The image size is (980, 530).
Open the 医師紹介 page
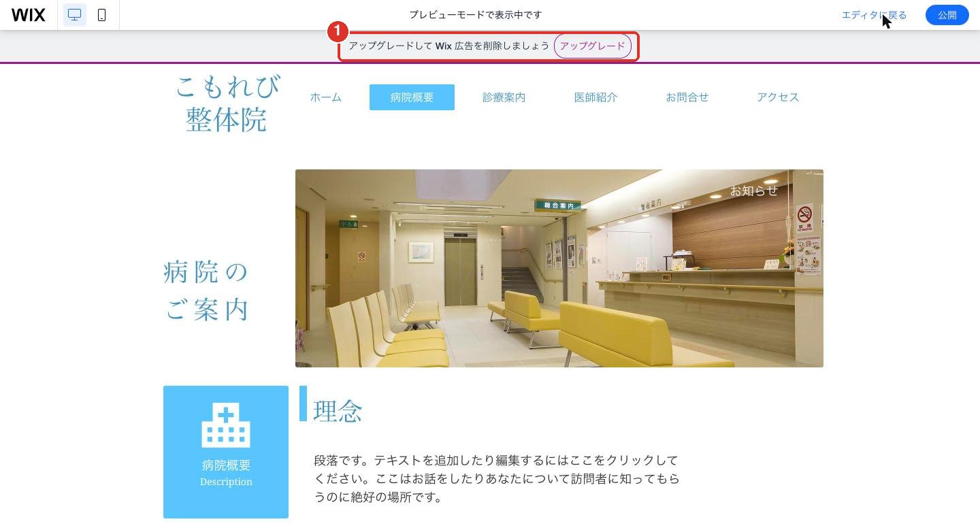[595, 97]
